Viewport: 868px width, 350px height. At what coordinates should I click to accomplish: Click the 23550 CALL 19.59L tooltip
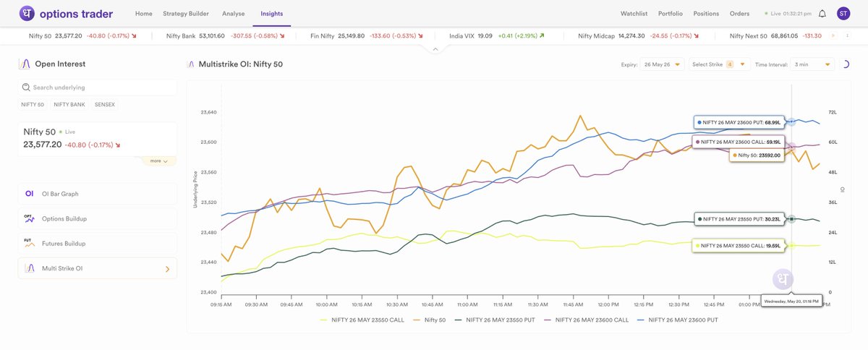(x=739, y=246)
